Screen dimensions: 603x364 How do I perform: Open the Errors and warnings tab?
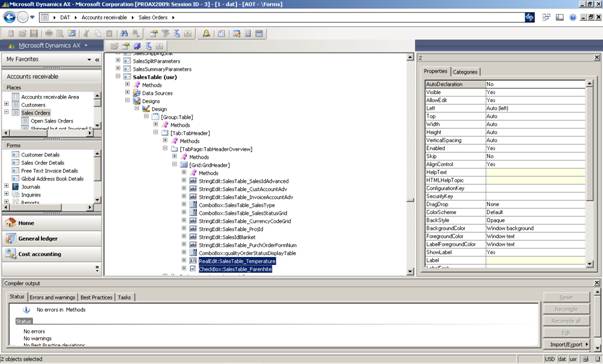pyautogui.click(x=52, y=297)
